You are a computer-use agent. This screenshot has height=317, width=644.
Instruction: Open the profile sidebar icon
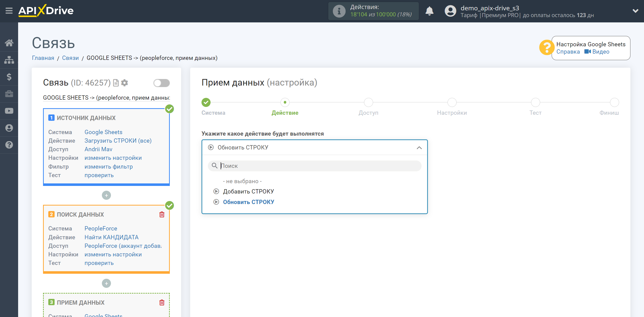click(9, 128)
